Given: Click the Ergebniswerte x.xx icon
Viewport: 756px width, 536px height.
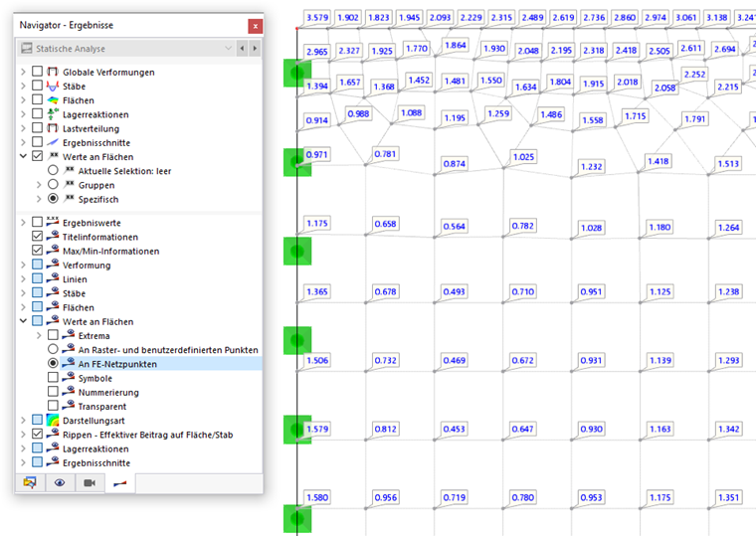Looking at the screenshot, I should coord(53,222).
